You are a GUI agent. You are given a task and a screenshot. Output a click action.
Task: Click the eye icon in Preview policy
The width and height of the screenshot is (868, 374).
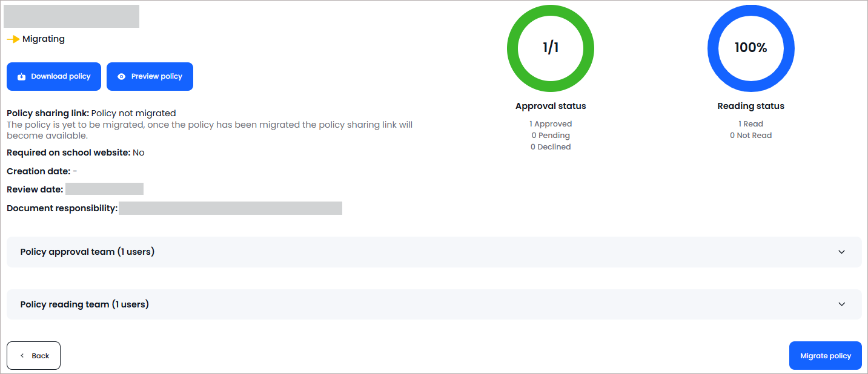click(121, 77)
